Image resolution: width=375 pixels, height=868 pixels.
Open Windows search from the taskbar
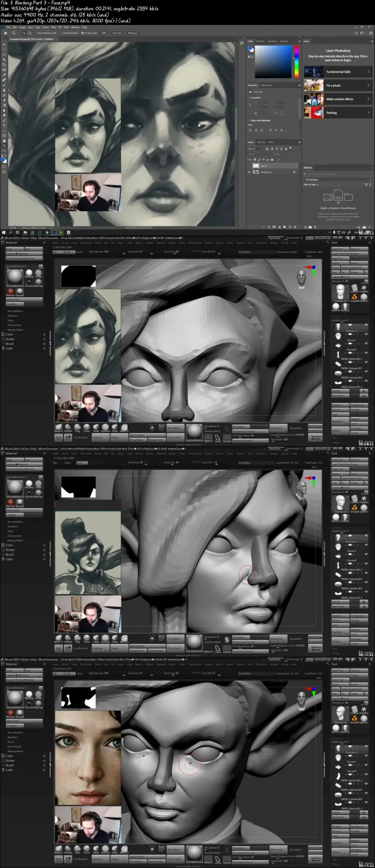(x=11, y=232)
